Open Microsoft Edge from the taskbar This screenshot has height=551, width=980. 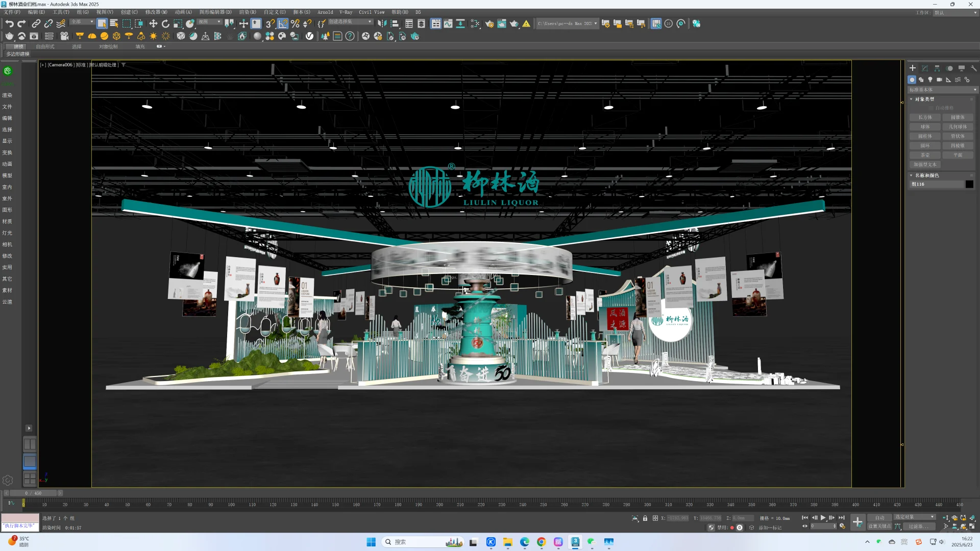[x=525, y=542]
